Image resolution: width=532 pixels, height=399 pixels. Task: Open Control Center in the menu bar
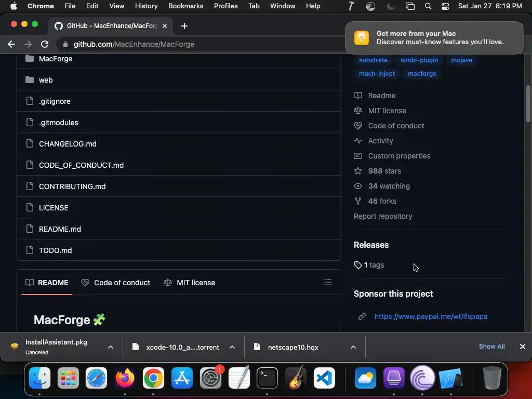coord(445,6)
